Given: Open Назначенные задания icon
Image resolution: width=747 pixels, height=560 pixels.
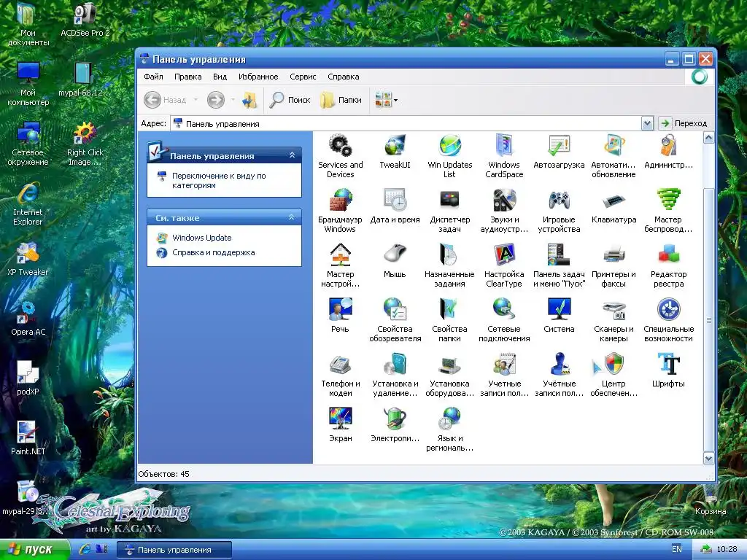Looking at the screenshot, I should [449, 265].
